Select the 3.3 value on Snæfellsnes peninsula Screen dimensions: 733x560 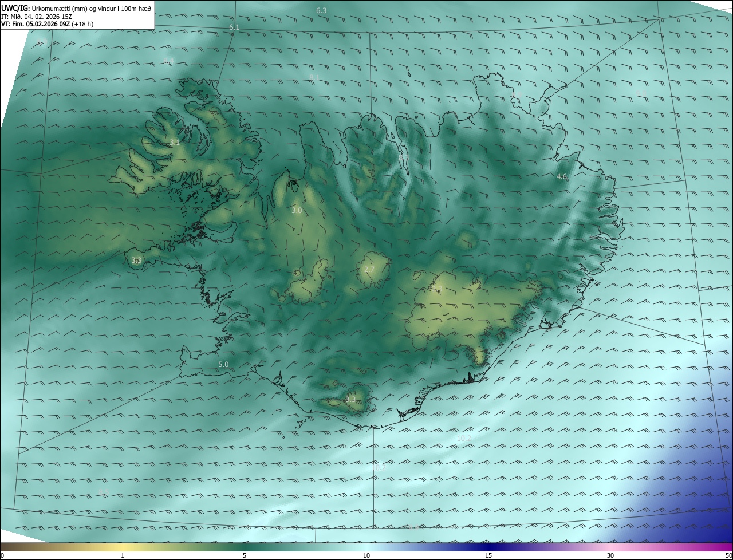pyautogui.click(x=136, y=261)
